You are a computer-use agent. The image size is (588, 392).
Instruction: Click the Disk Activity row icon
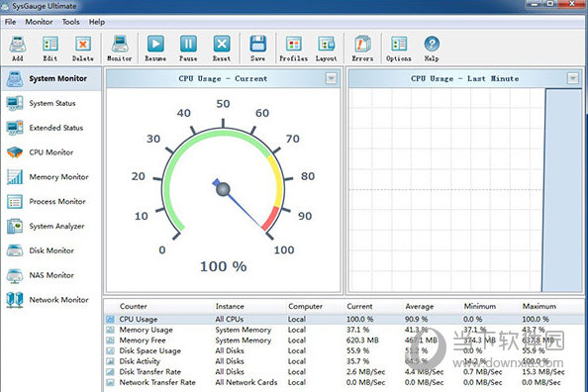pyautogui.click(x=110, y=361)
